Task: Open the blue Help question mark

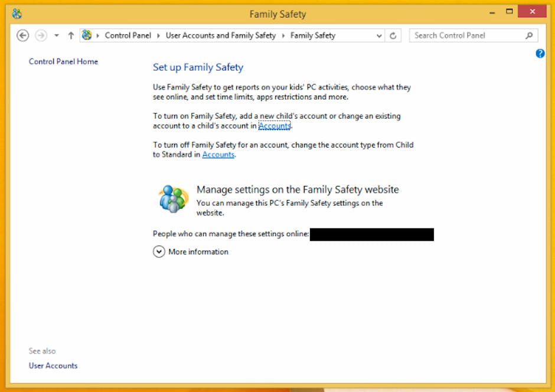Action: point(540,54)
